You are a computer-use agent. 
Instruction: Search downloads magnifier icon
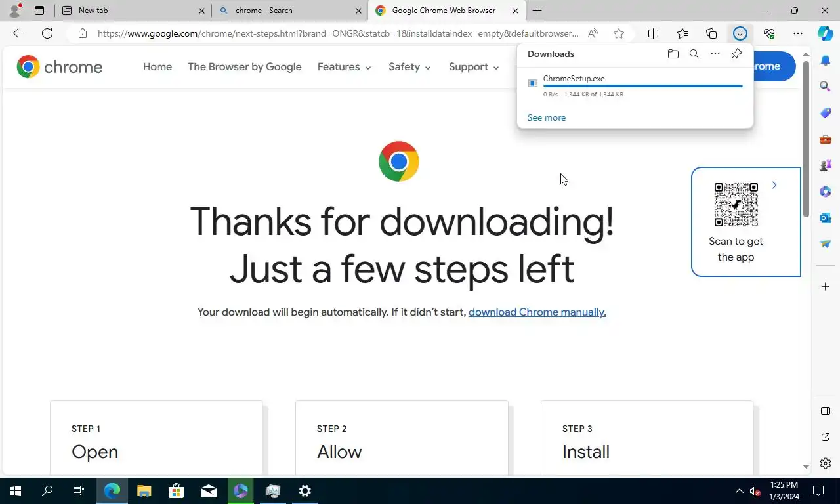pyautogui.click(x=694, y=54)
